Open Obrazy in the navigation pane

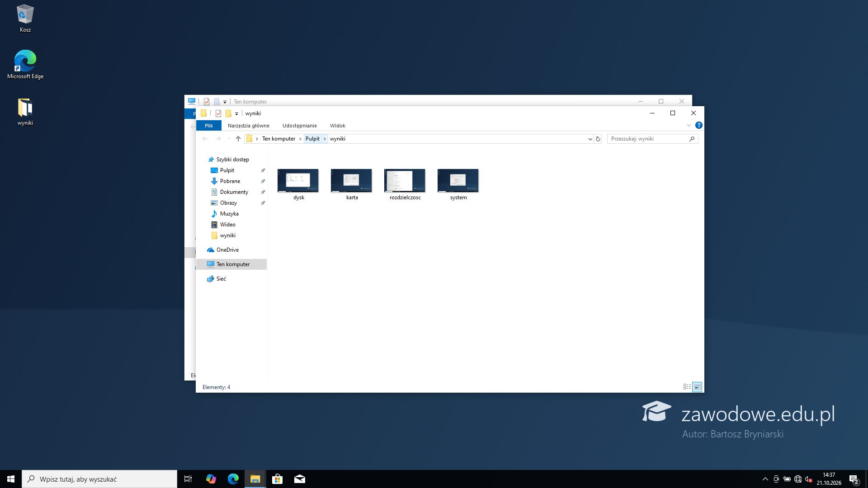point(228,203)
